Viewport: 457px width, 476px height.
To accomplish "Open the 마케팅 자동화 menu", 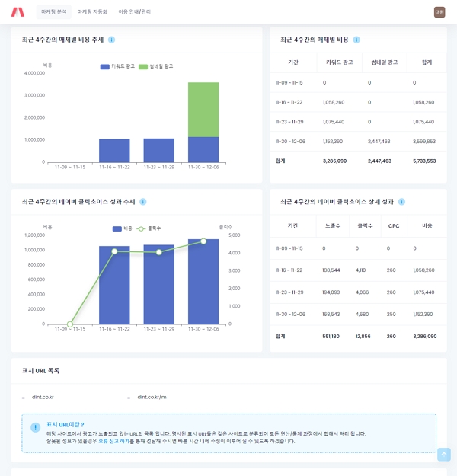I will (92, 12).
